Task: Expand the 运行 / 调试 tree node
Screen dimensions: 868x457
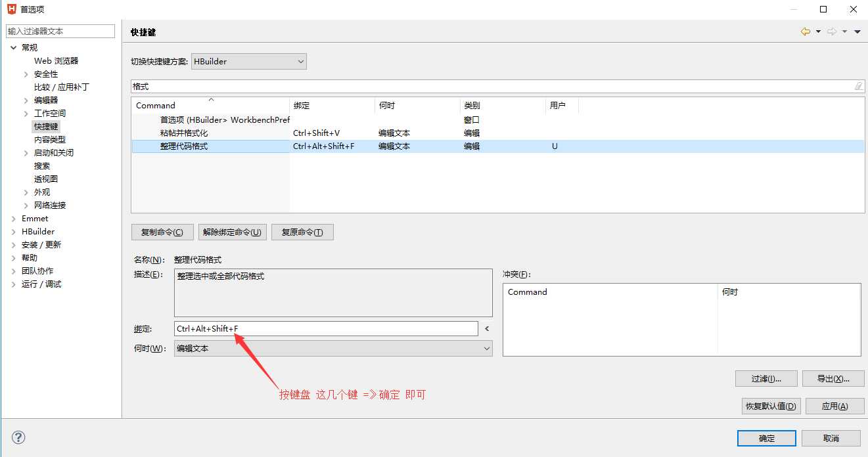Action: [14, 284]
